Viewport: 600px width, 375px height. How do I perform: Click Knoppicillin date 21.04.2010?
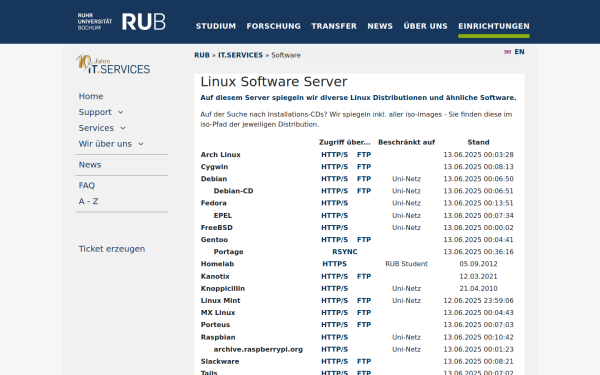(478, 289)
